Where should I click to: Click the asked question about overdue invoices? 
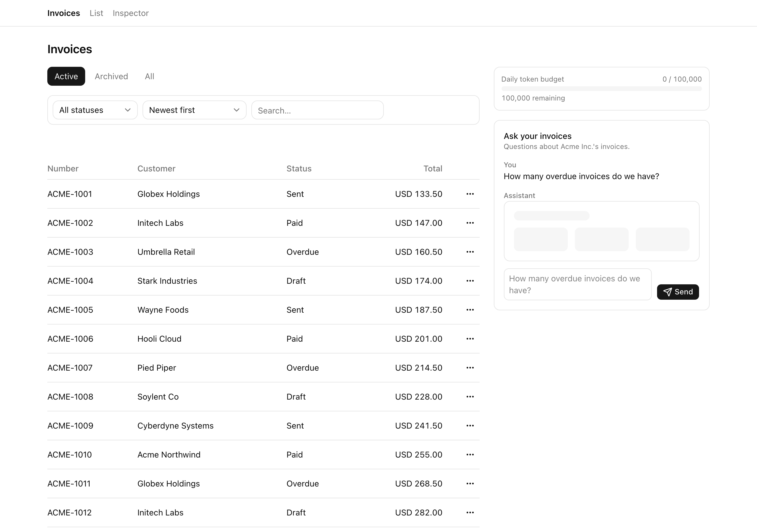pos(581,177)
